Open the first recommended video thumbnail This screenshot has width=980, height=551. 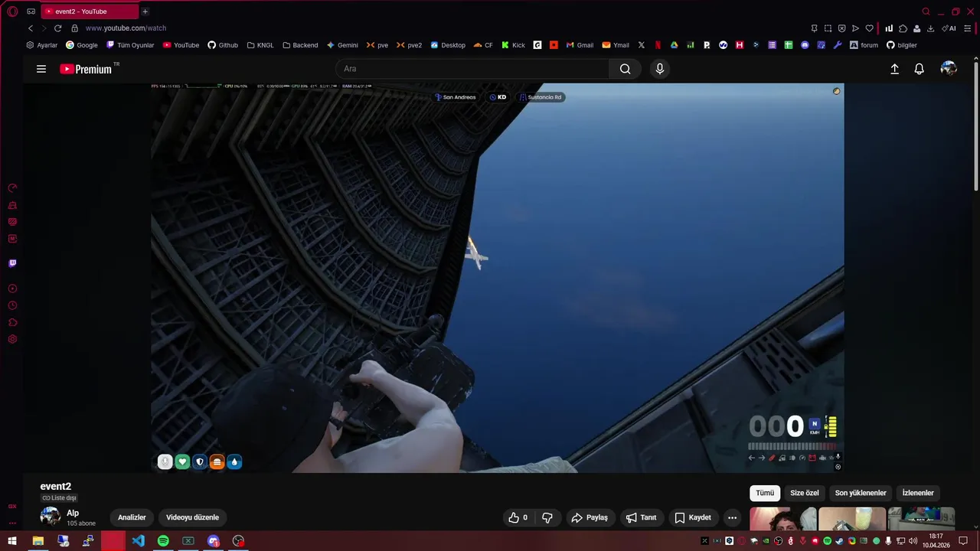click(x=782, y=518)
